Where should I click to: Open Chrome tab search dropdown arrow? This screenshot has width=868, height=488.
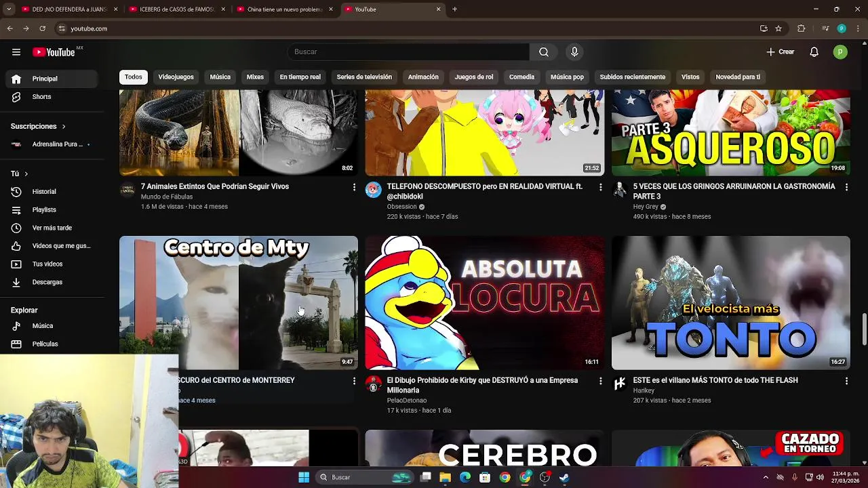[9, 9]
